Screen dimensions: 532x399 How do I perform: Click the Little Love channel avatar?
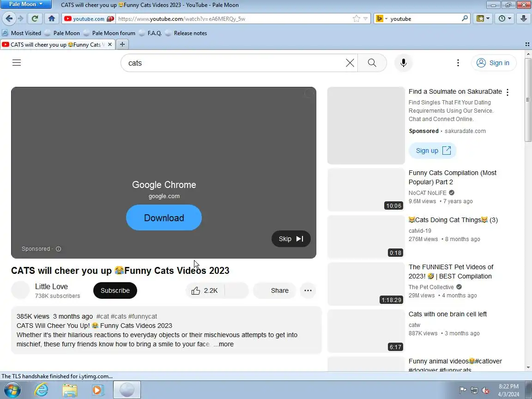coord(20,290)
